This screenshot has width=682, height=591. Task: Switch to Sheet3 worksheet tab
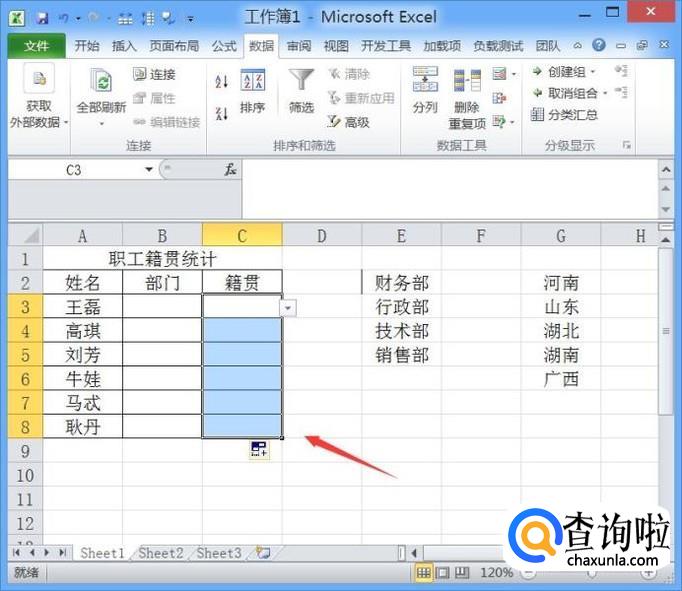click(x=219, y=553)
